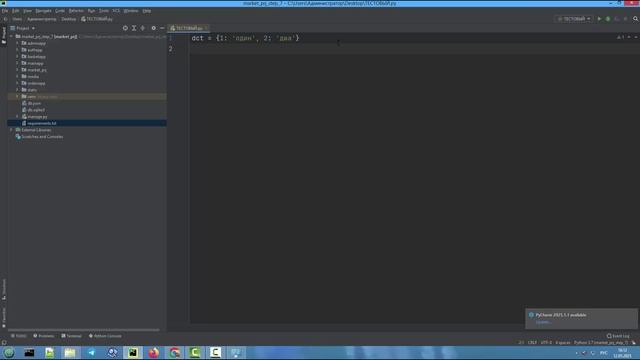The image size is (640, 360).
Task: Click the warnings indicator in the editor
Action: tap(620, 38)
